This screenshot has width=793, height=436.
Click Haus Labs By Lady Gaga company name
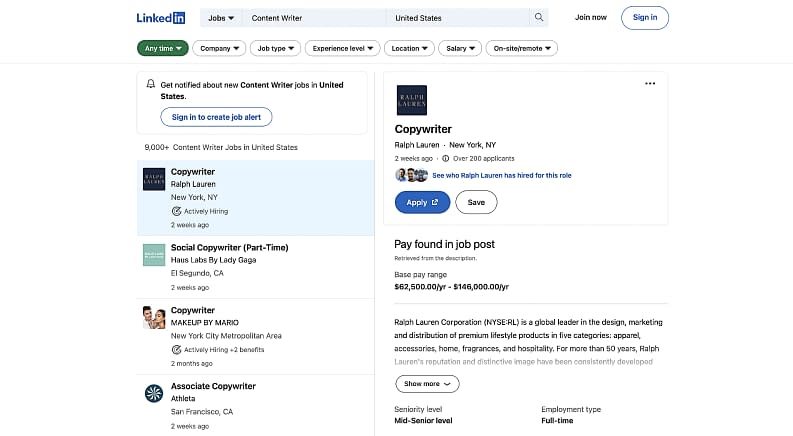pyautogui.click(x=213, y=260)
